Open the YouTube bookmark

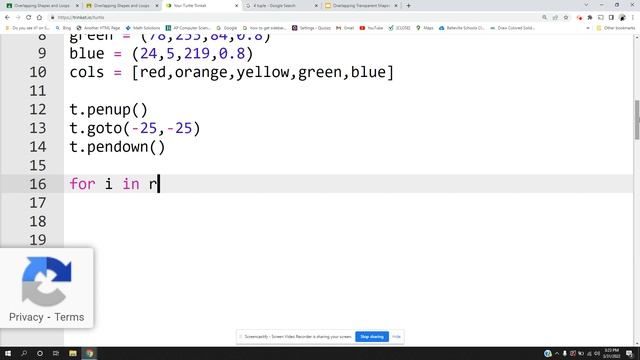pyautogui.click(x=371, y=28)
